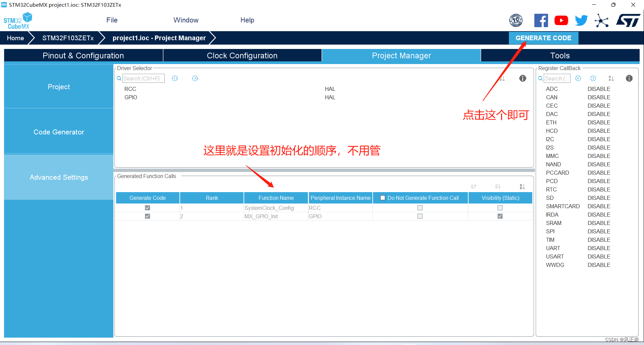Go to previous Driver Selector search result

click(175, 78)
